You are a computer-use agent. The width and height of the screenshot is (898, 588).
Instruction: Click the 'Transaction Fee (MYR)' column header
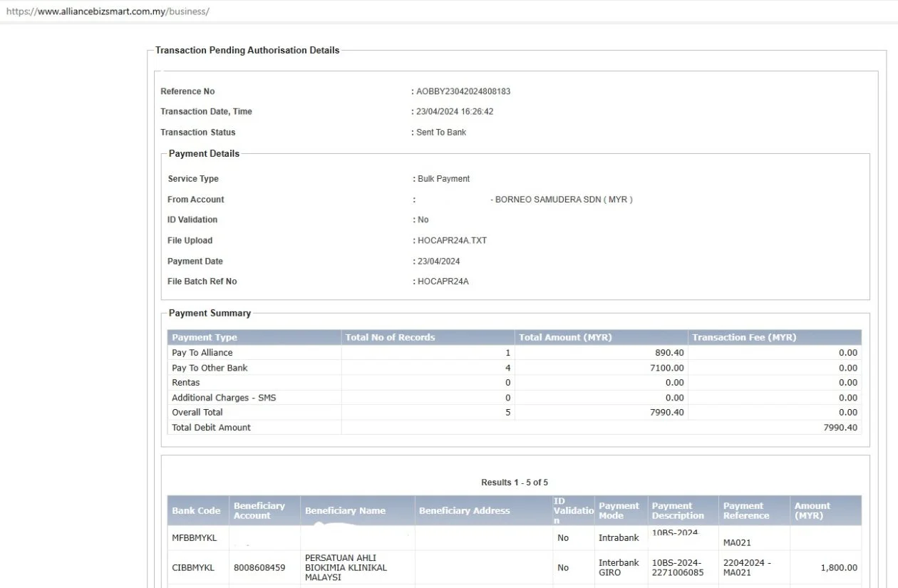[x=744, y=337]
